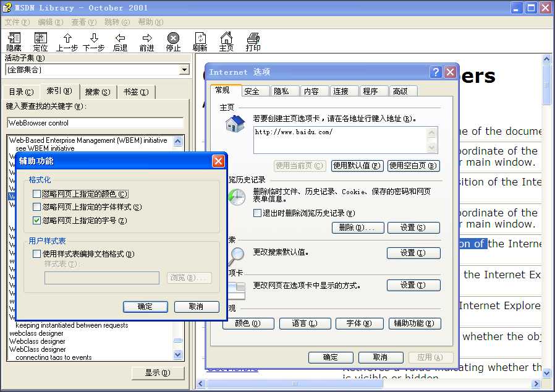Click the 后退 (Back) toolbar icon

tap(121, 42)
